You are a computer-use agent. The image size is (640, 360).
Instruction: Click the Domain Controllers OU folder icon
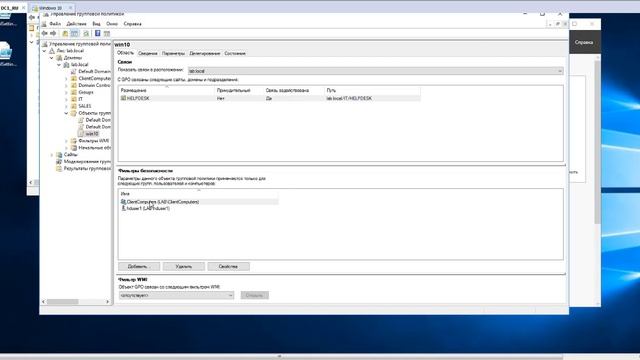(x=74, y=85)
